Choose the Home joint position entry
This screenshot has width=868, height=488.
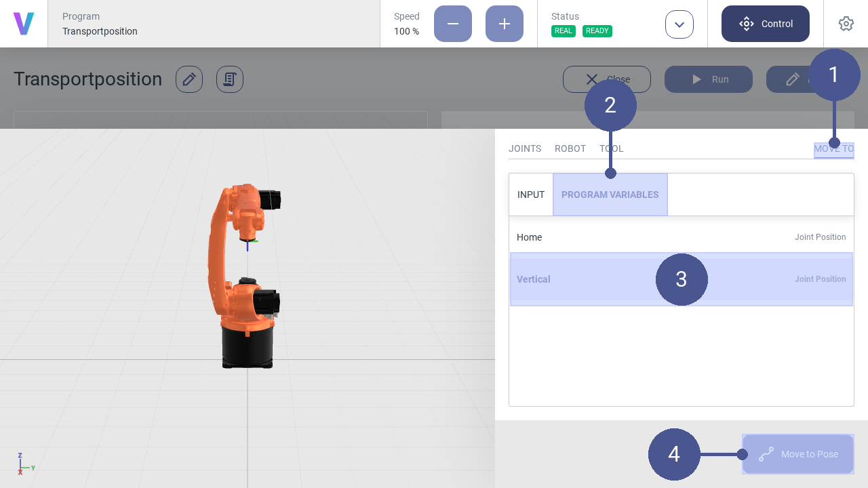(x=681, y=237)
